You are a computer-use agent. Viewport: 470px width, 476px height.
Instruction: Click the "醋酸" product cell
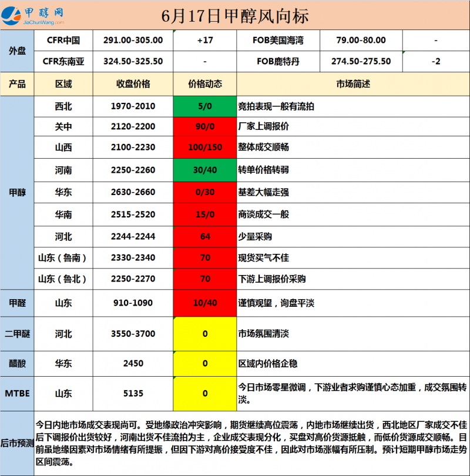pyautogui.click(x=17, y=364)
